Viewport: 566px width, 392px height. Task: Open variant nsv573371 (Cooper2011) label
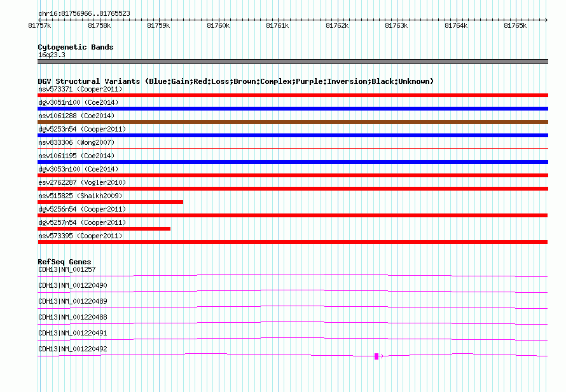pos(80,89)
